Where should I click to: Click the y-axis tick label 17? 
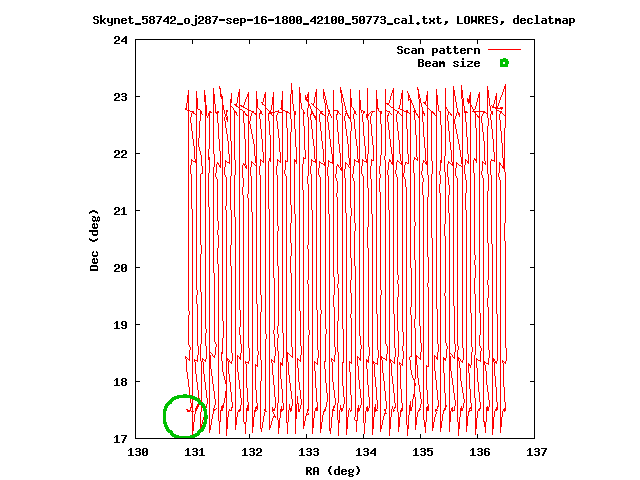tap(120, 439)
